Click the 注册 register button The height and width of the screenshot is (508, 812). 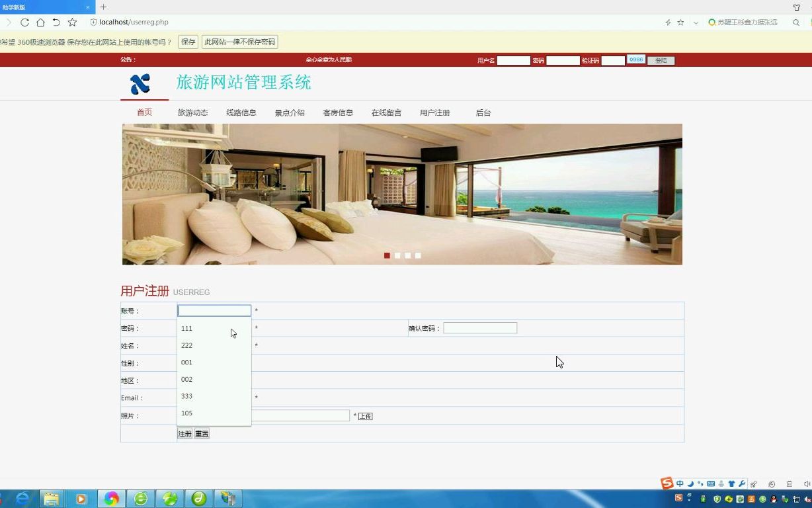click(184, 433)
